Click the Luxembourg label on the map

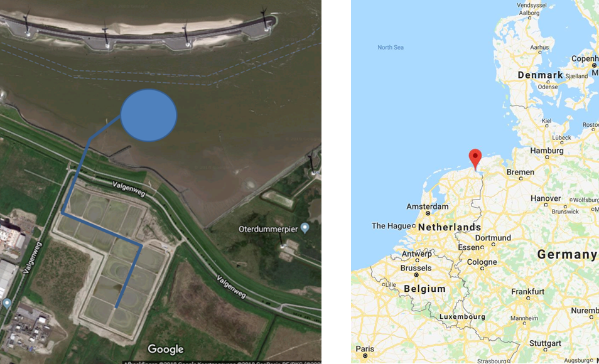coord(462,317)
